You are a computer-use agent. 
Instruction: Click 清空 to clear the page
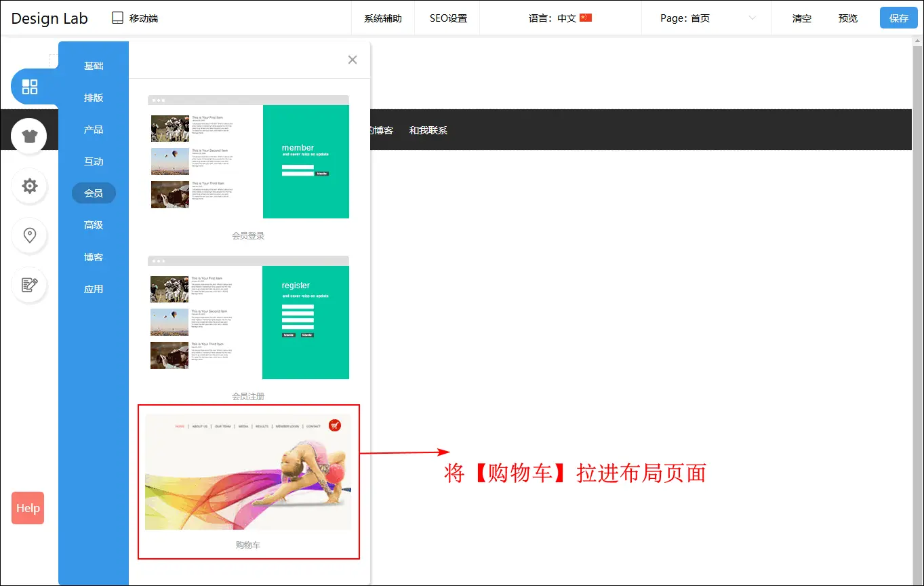click(x=801, y=18)
